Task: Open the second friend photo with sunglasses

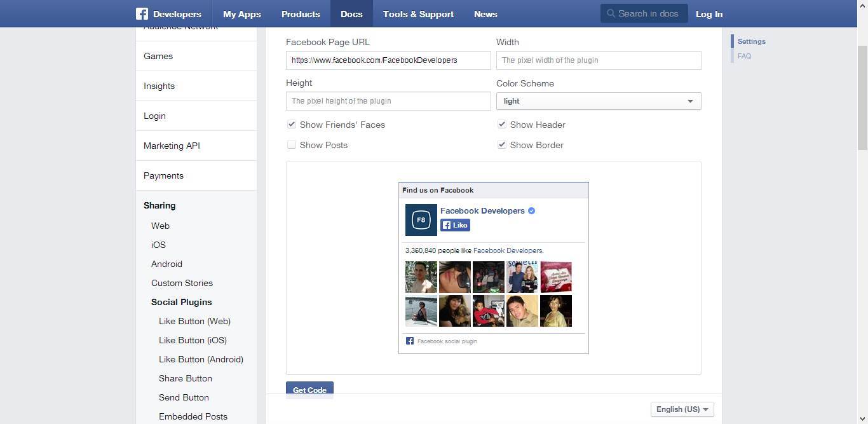Action: click(x=455, y=277)
